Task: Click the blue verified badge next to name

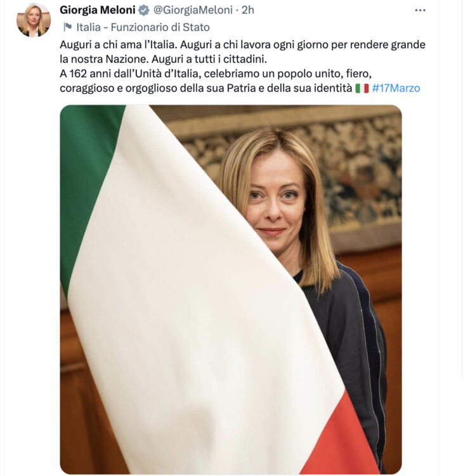Action: click(x=144, y=10)
